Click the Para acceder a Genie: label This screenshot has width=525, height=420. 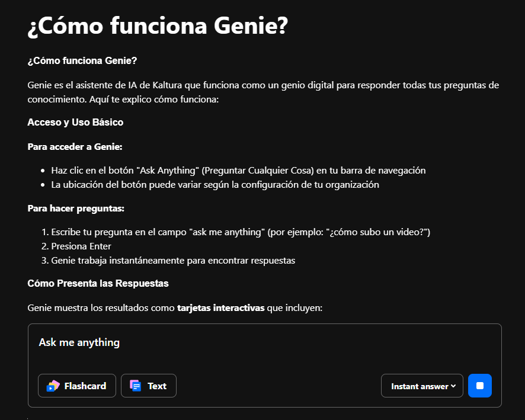click(x=75, y=146)
